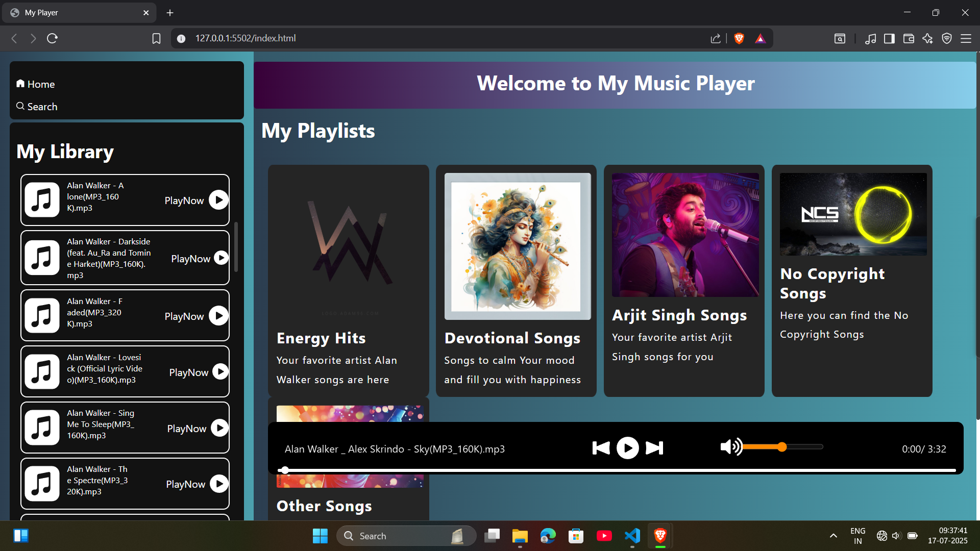The width and height of the screenshot is (980, 551).
Task: Start Alan Walker Faded from library
Action: tap(218, 316)
